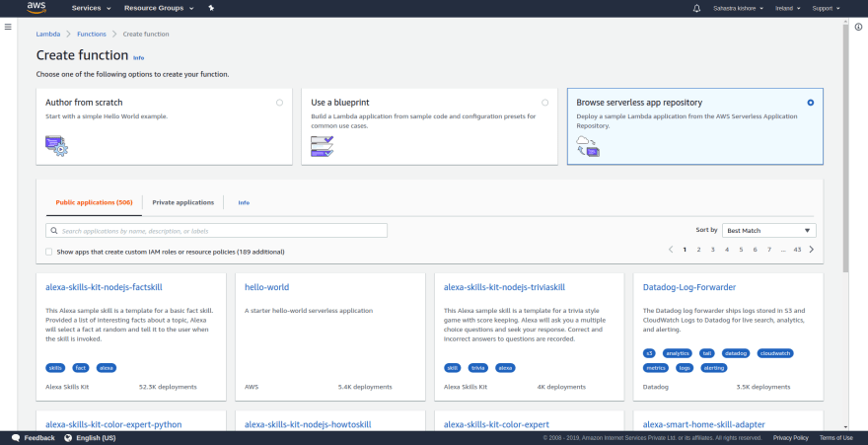Viewport: 868px width, 445px height.
Task: Jump to last page 43
Action: [x=797, y=250]
